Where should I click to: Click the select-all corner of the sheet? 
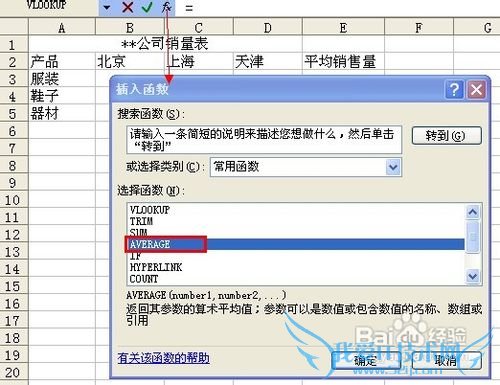(x=14, y=27)
